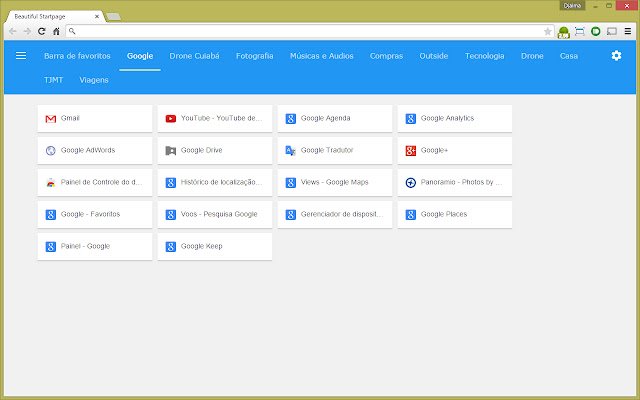Open the Tecnologia tab

[x=484, y=56]
